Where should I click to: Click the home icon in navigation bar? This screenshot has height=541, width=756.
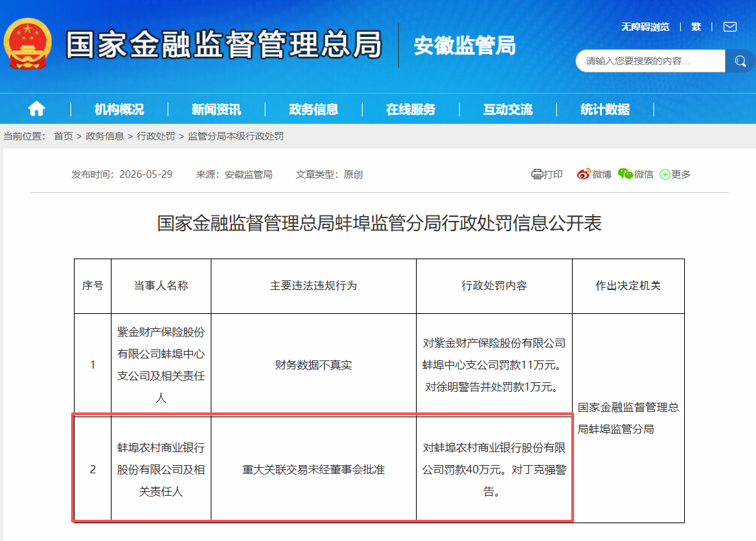pyautogui.click(x=37, y=109)
